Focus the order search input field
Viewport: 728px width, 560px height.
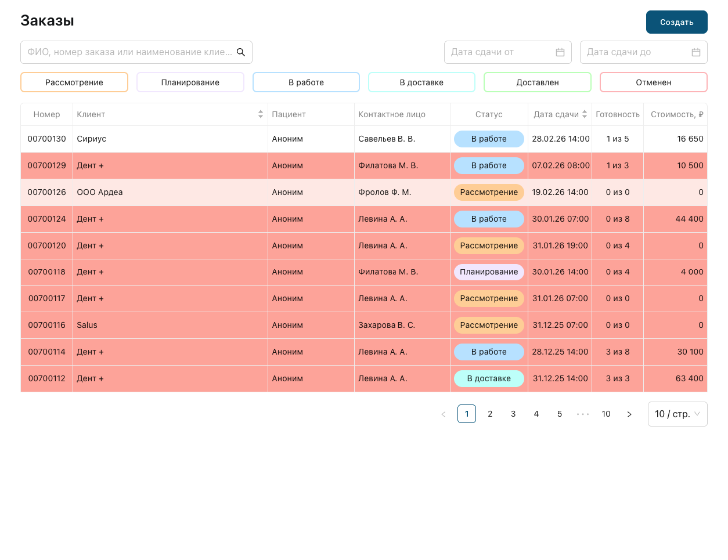(x=129, y=52)
